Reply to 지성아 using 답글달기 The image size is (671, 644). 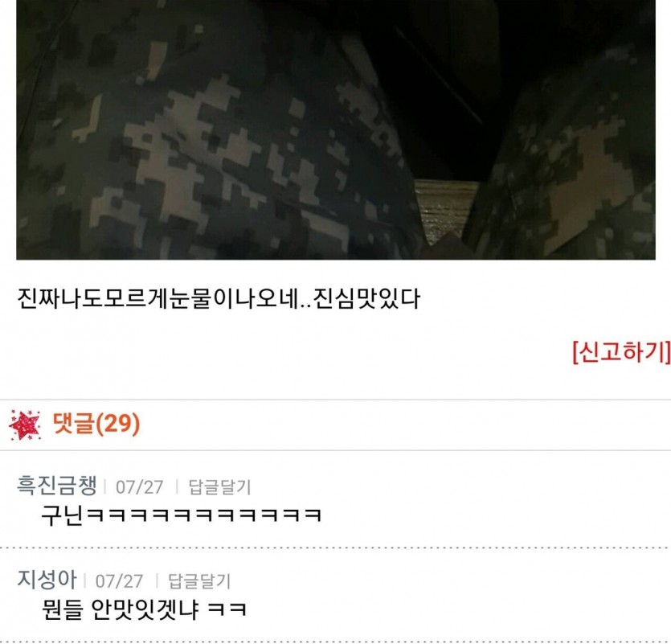[199, 581]
